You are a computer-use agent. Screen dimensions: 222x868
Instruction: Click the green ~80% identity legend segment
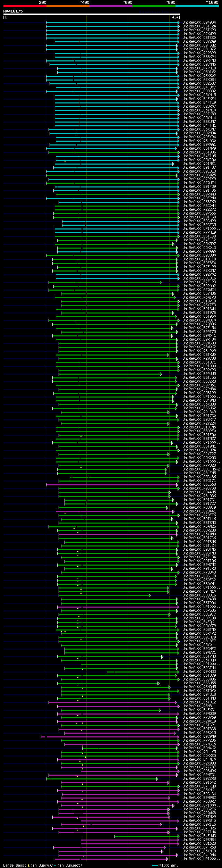click(154, 6)
